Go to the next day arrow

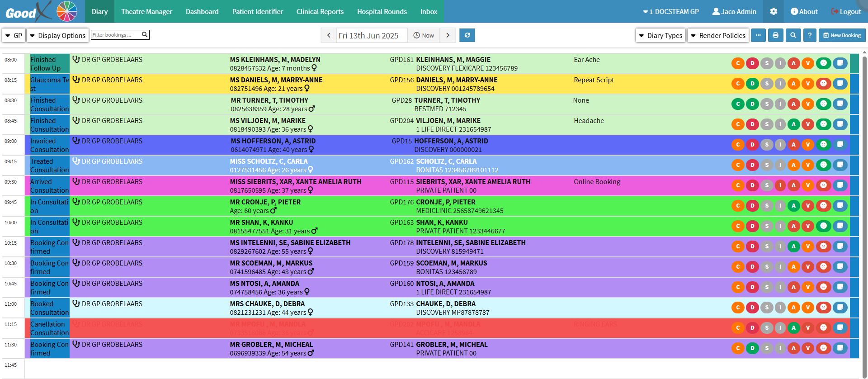448,35
